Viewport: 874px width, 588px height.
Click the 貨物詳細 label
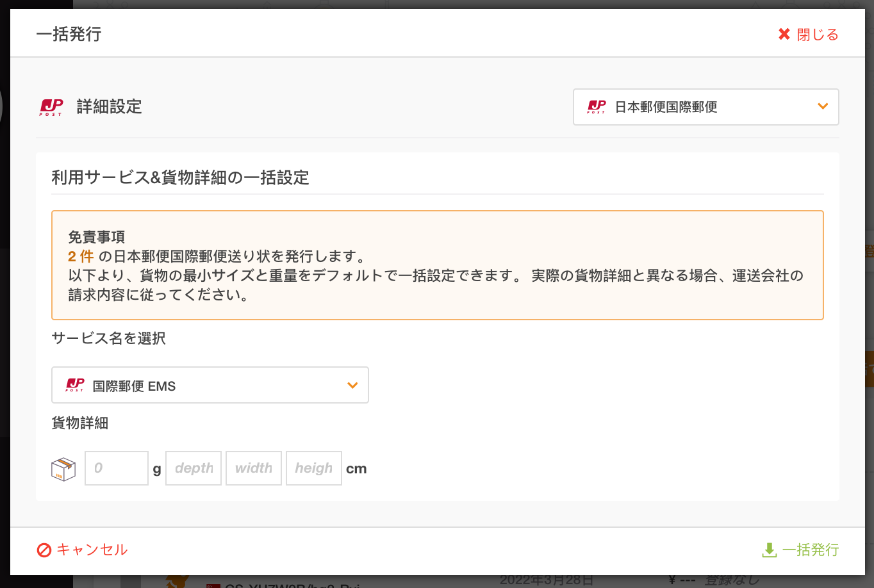[x=80, y=423]
